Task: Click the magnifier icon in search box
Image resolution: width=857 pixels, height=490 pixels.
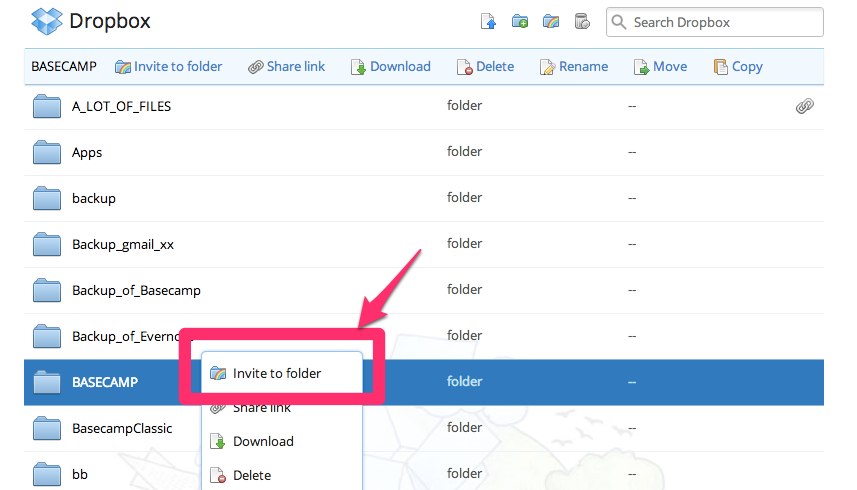Action: (x=619, y=22)
